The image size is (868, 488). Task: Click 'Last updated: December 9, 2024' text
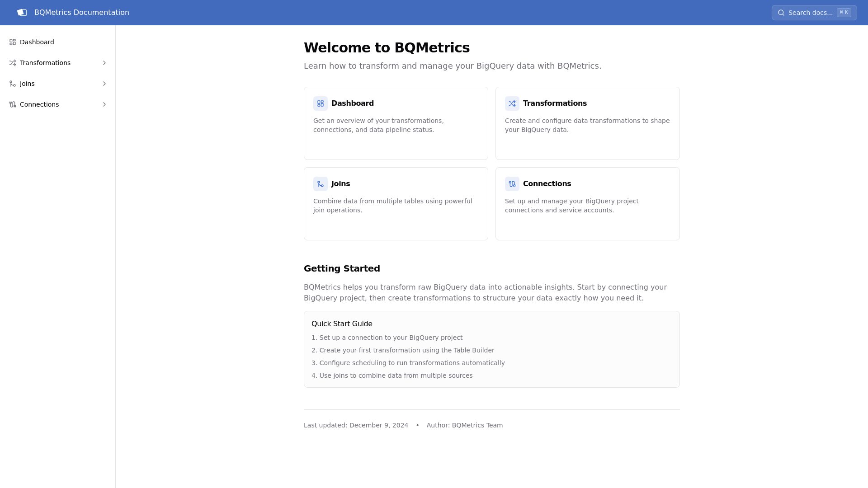[356, 425]
